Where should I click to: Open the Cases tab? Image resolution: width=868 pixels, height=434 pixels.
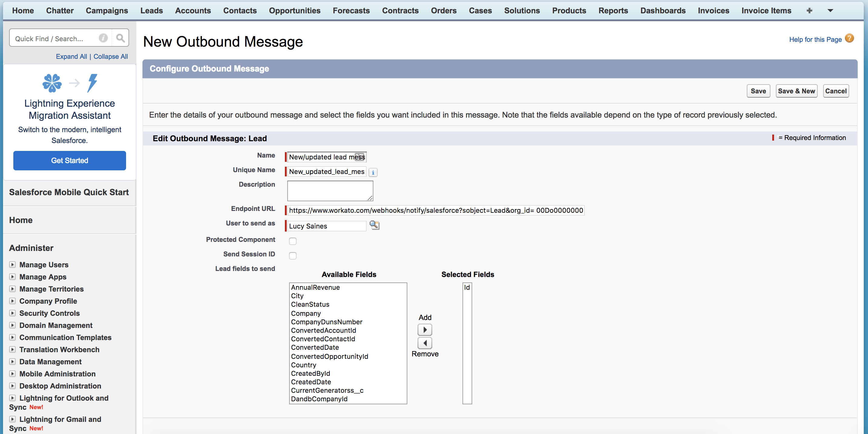click(480, 11)
